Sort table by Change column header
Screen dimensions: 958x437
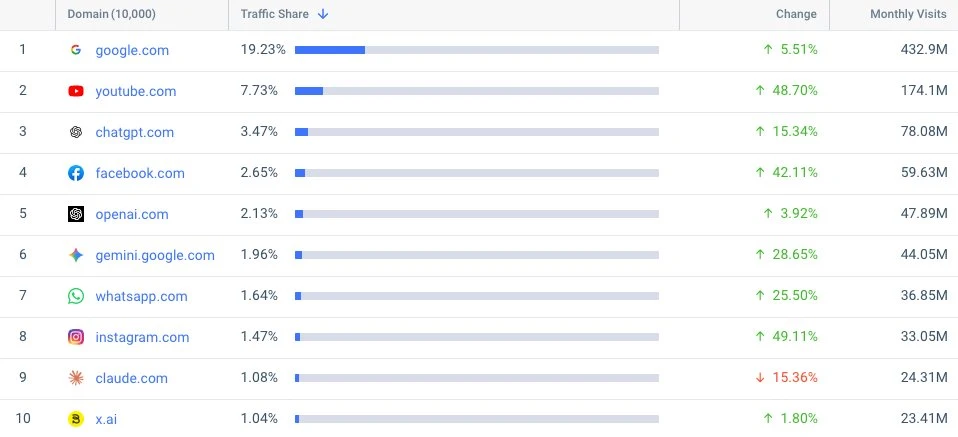(x=796, y=14)
